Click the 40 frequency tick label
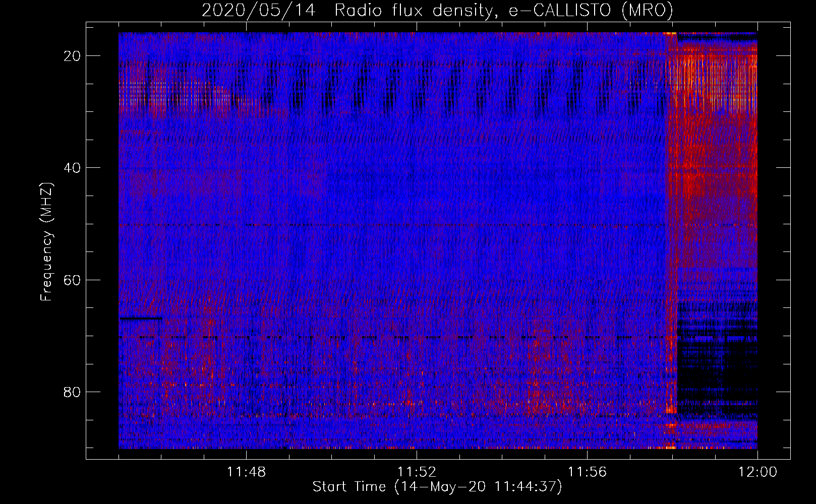Image resolution: width=816 pixels, height=504 pixels. click(x=72, y=168)
